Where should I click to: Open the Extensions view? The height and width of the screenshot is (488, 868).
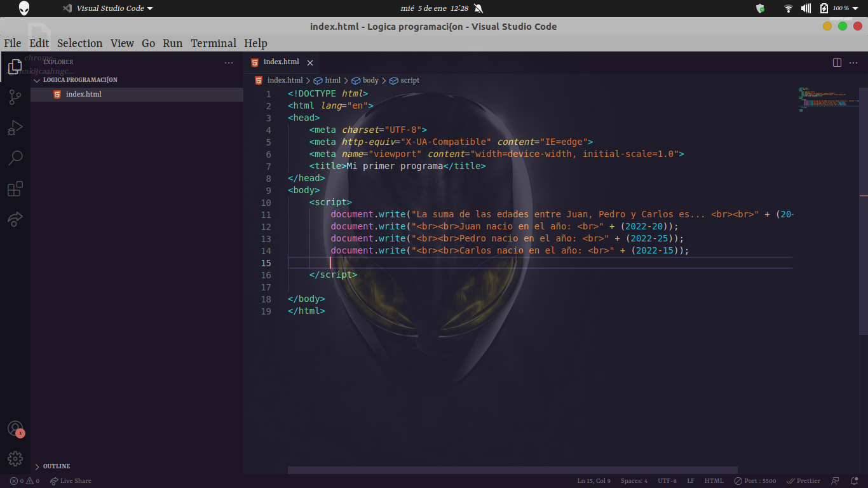[15, 189]
